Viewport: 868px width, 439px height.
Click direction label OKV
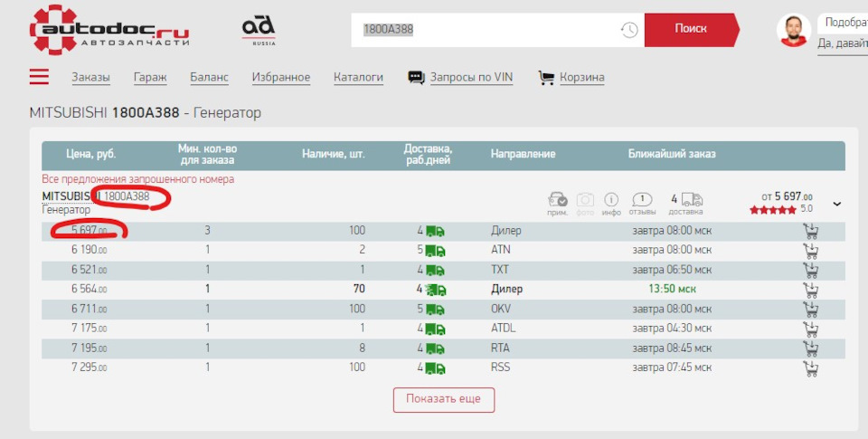(x=501, y=309)
